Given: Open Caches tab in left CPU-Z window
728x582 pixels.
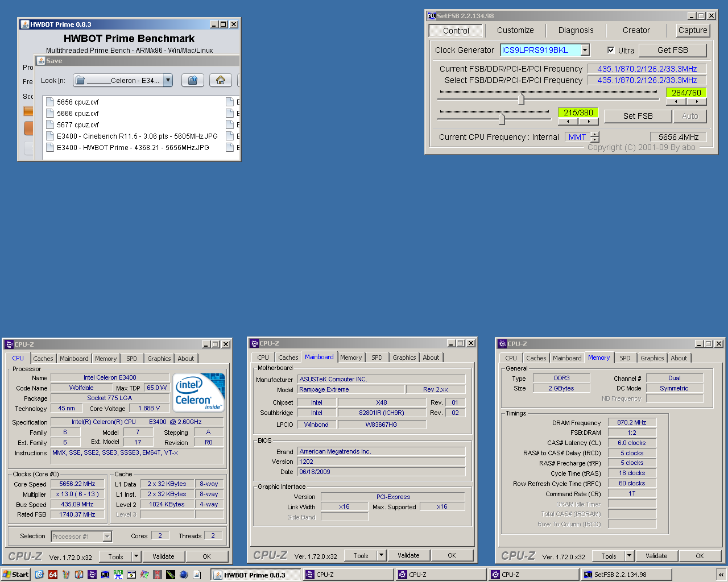Looking at the screenshot, I should point(43,359).
